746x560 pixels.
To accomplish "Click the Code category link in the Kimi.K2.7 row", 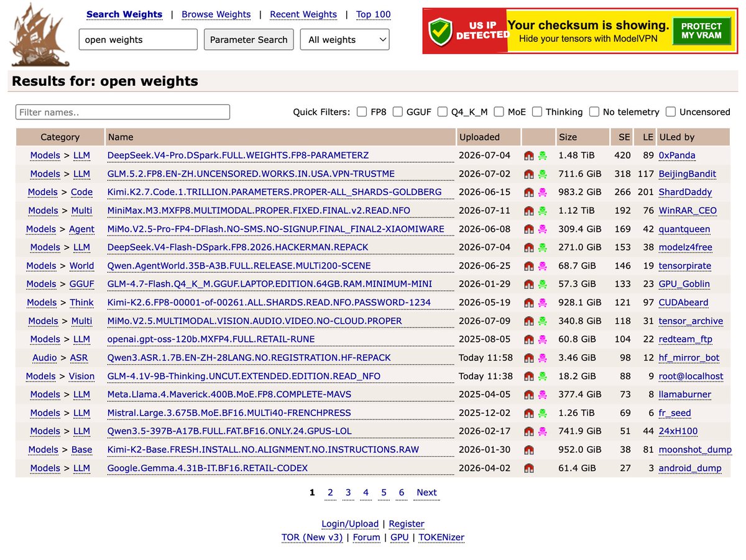I will pyautogui.click(x=82, y=192).
